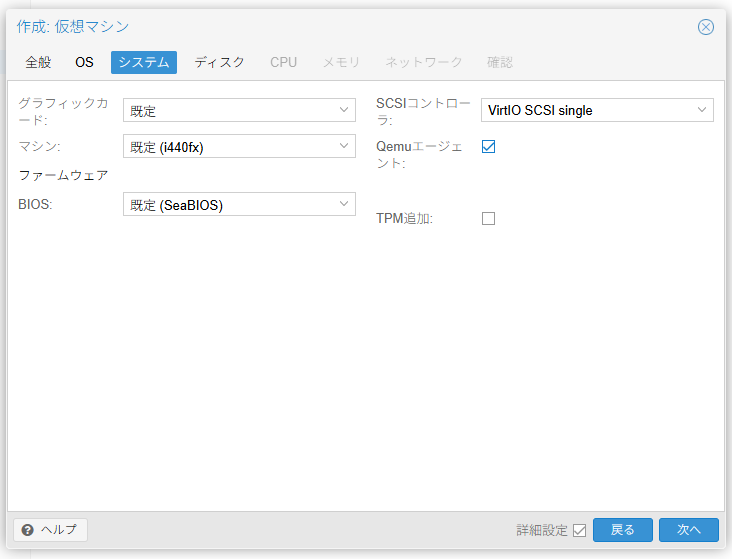Open the グラフィックカード dropdown
Viewport: 732px width, 559px height.
click(344, 110)
